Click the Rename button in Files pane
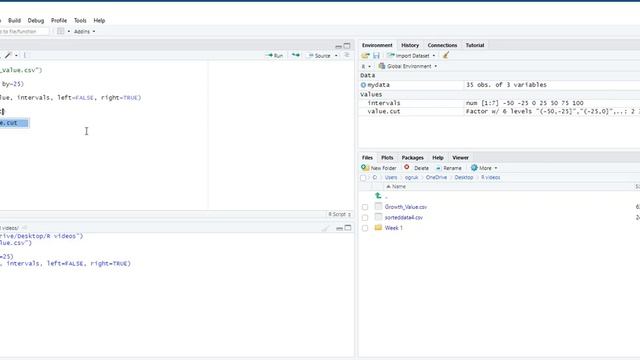 click(448, 168)
